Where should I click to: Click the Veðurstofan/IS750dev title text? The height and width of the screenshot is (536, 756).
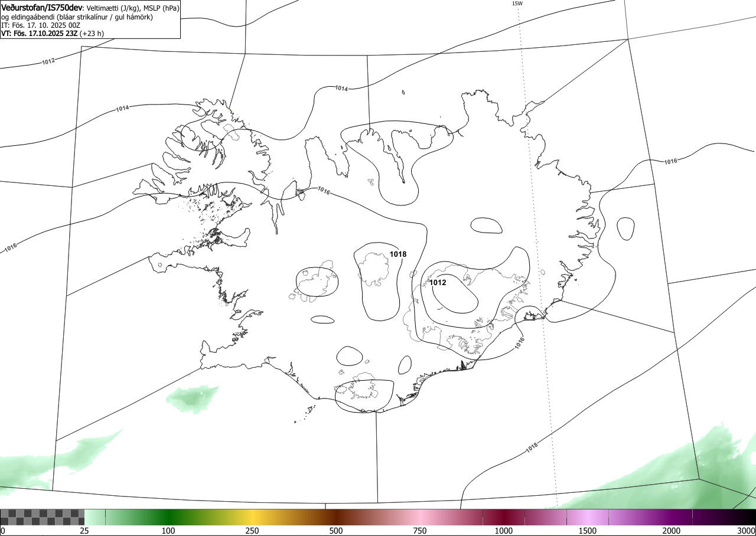(x=42, y=8)
